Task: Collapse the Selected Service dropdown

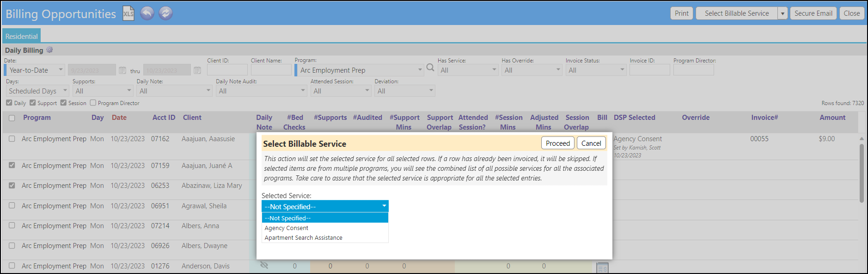Action: [325, 206]
